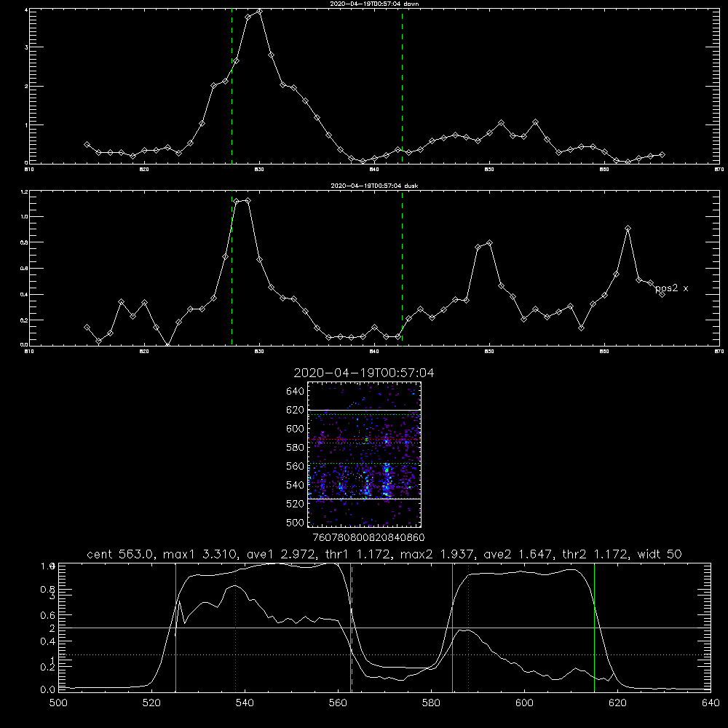Click the dawn plot title '2020-04-19T00:57:04 dawn'
Screen dimensions: 728x728
pyautogui.click(x=374, y=4)
